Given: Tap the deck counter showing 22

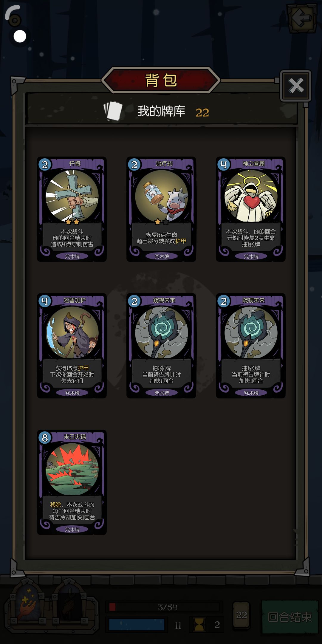Looking at the screenshot, I should 241,615.
